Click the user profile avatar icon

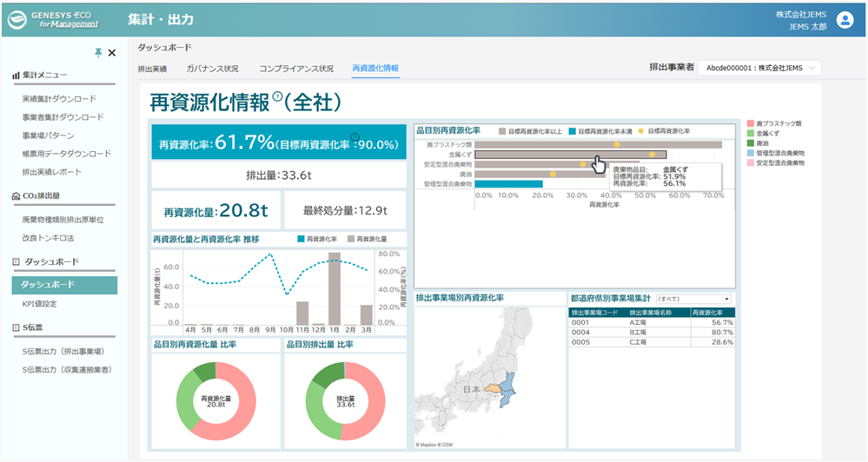[x=845, y=20]
